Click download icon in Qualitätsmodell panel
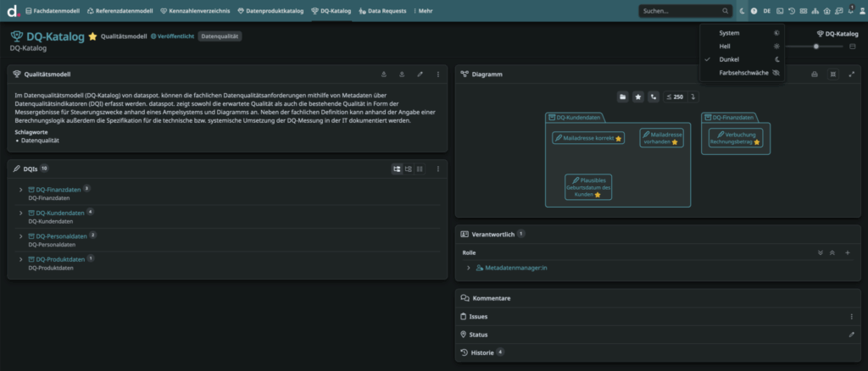The image size is (868, 371). pyautogui.click(x=384, y=74)
